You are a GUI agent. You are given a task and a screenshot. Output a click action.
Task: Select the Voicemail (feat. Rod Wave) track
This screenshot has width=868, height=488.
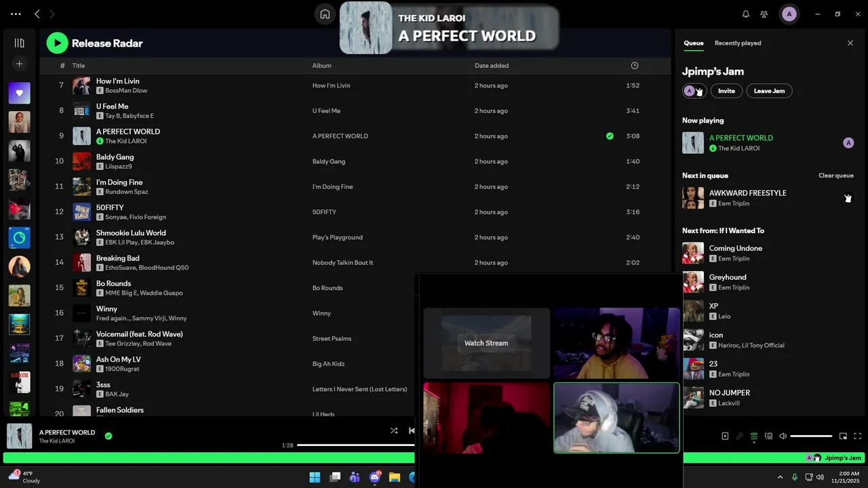tap(139, 334)
